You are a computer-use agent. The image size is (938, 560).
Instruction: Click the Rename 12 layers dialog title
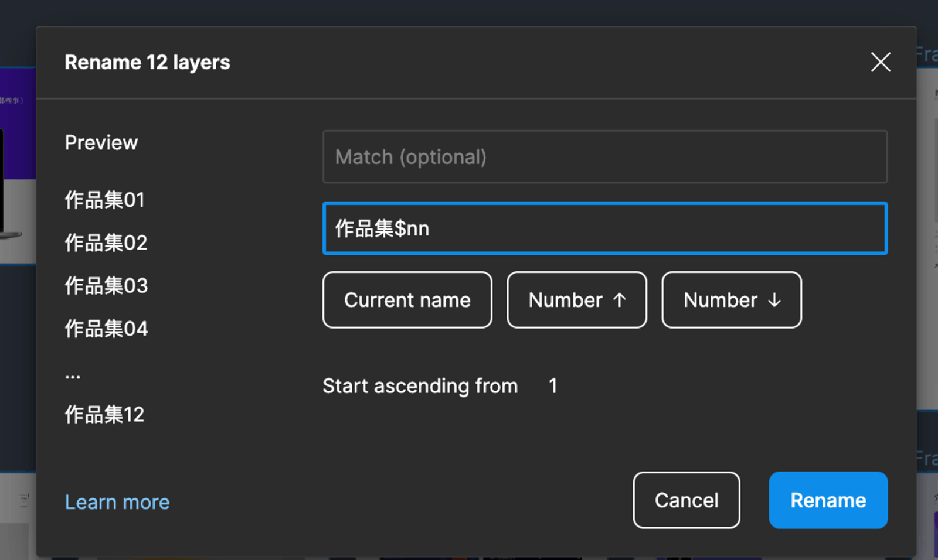(147, 62)
